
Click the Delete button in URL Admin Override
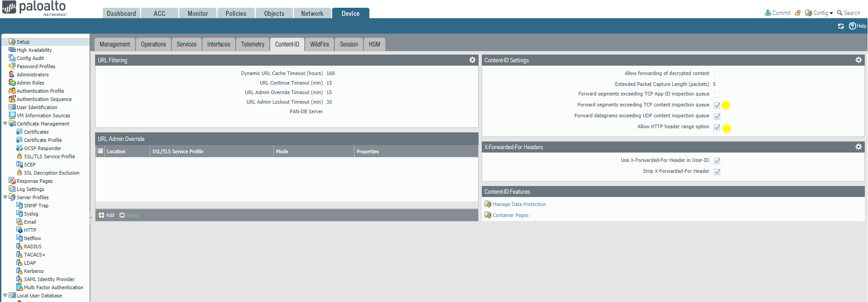[x=129, y=215]
